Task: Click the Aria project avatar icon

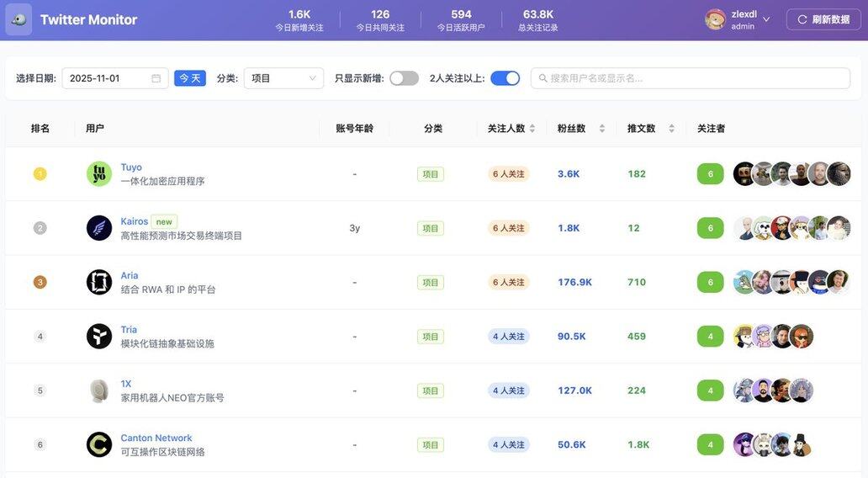Action: [99, 282]
